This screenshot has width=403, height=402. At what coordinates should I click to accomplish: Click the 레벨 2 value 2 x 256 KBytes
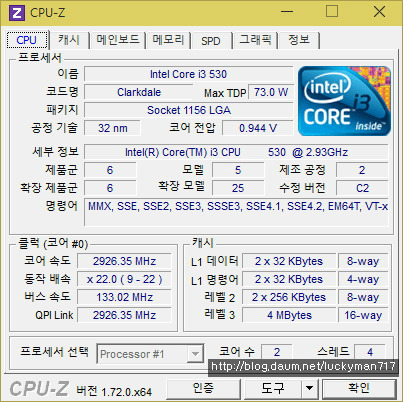289,297
